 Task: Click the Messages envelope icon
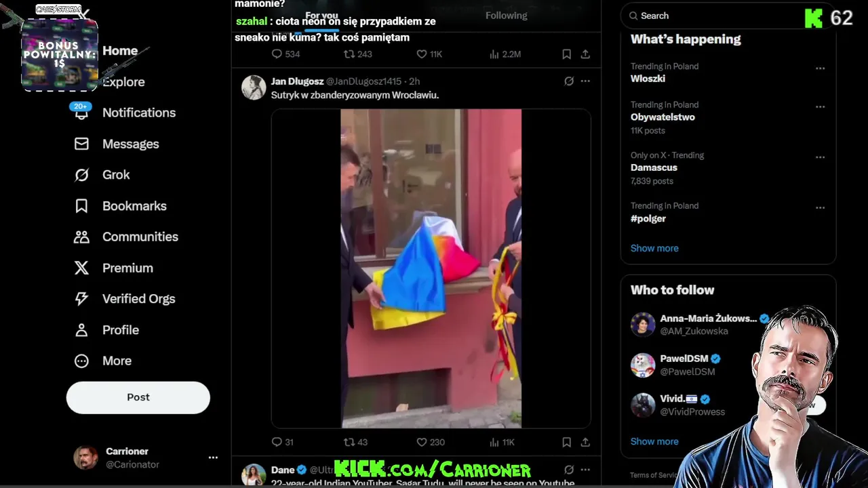(81, 144)
